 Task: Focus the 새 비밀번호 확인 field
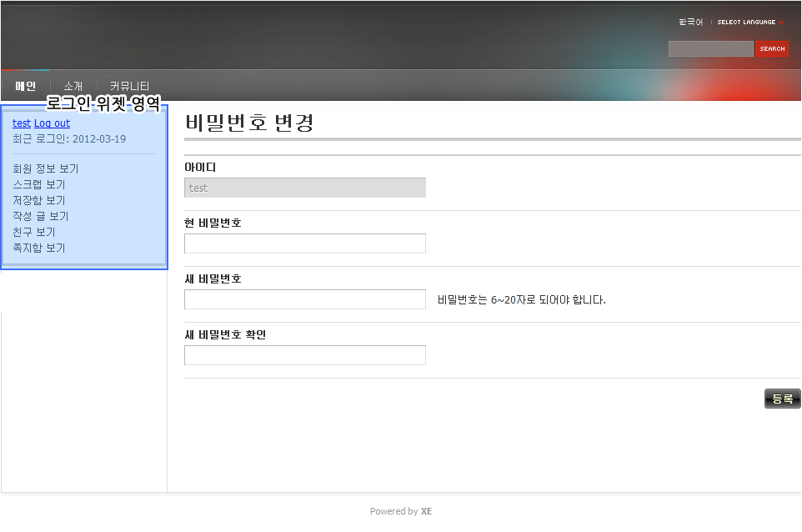304,355
